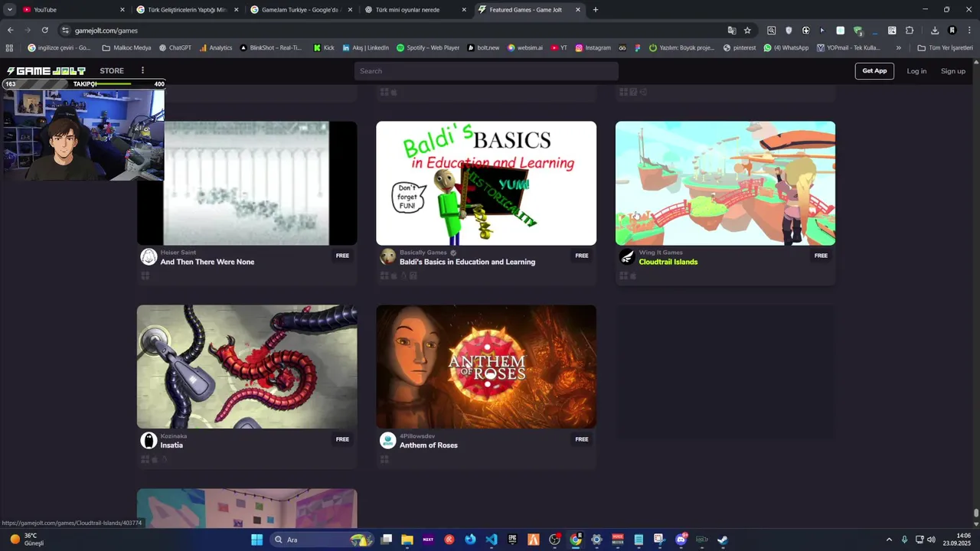Open Epic Games Launcher from the taskbar
Screen dimensions: 980x551
(x=512, y=540)
